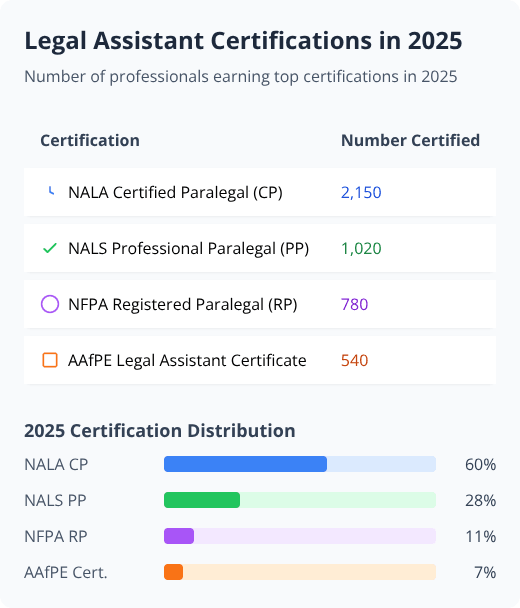This screenshot has height=608, width=520.
Task: Click the NALS PP distribution label
Action: coord(55,501)
